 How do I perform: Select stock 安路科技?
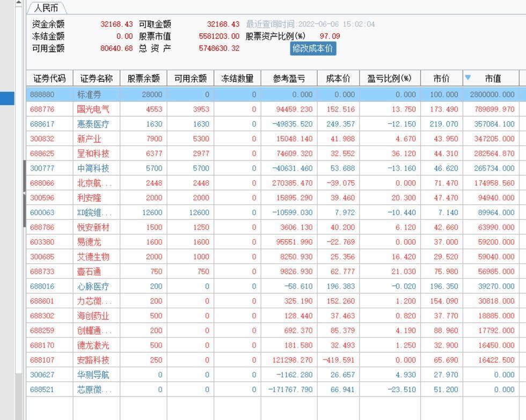pos(93,360)
